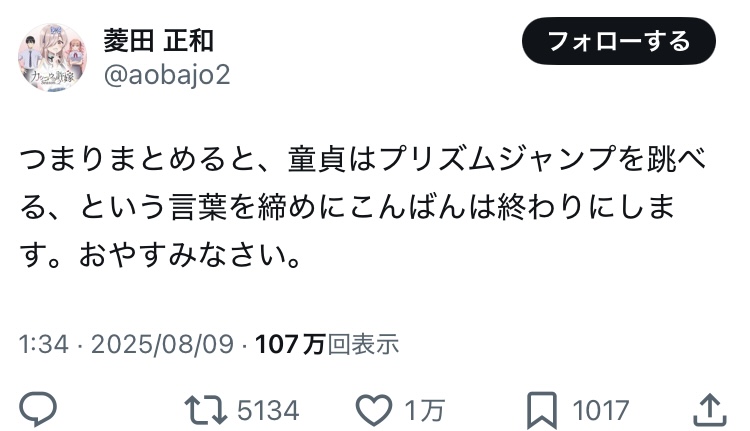Bookmark this tweet using the bookmark icon

(x=542, y=410)
